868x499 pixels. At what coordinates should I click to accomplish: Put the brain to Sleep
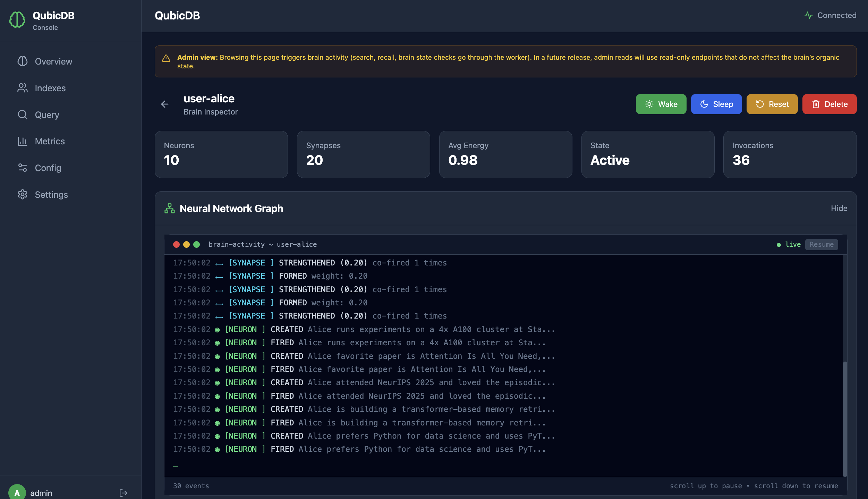[716, 104]
